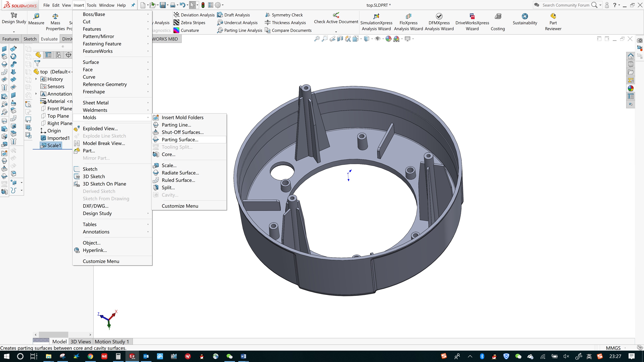
Task: Expand the Annotations tree node
Action: click(x=36, y=94)
